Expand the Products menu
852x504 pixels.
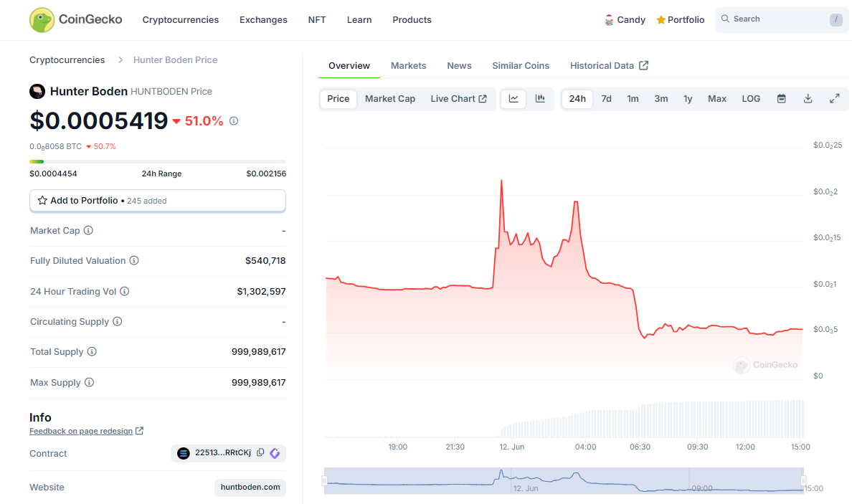point(412,20)
